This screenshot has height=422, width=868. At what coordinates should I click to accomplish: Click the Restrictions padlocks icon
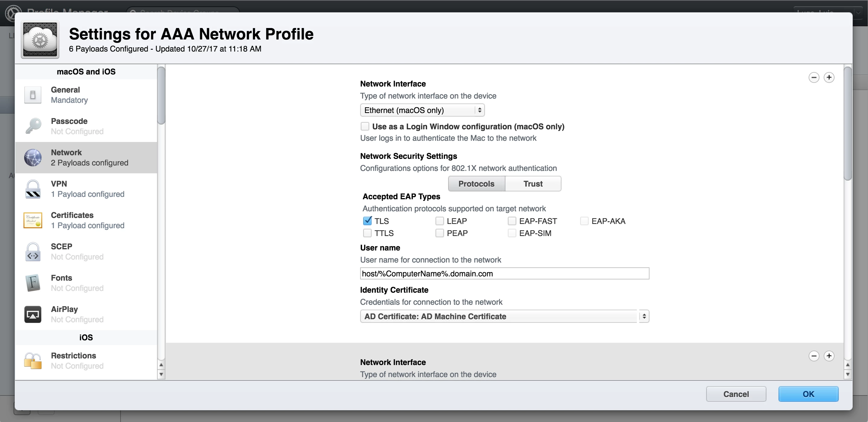pos(33,361)
